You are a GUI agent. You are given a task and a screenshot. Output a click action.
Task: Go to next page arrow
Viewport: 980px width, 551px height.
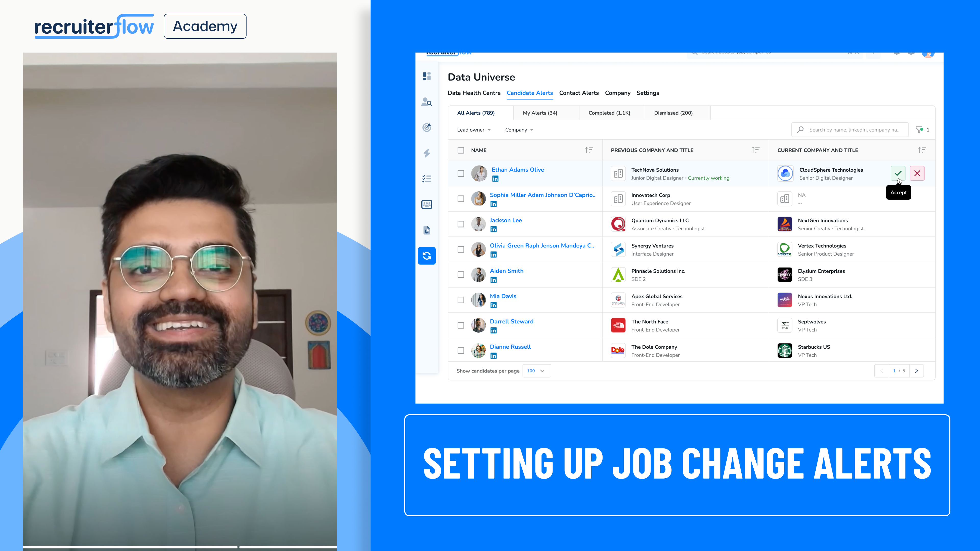[916, 371]
